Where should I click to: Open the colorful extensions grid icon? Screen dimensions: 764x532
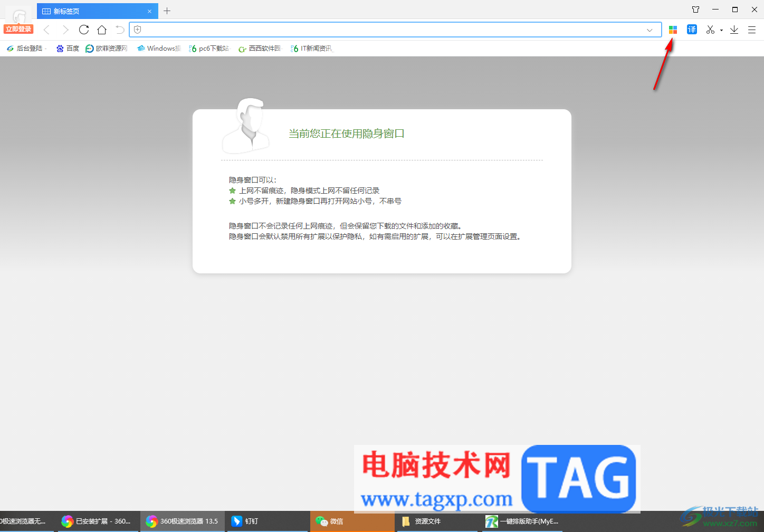673,30
